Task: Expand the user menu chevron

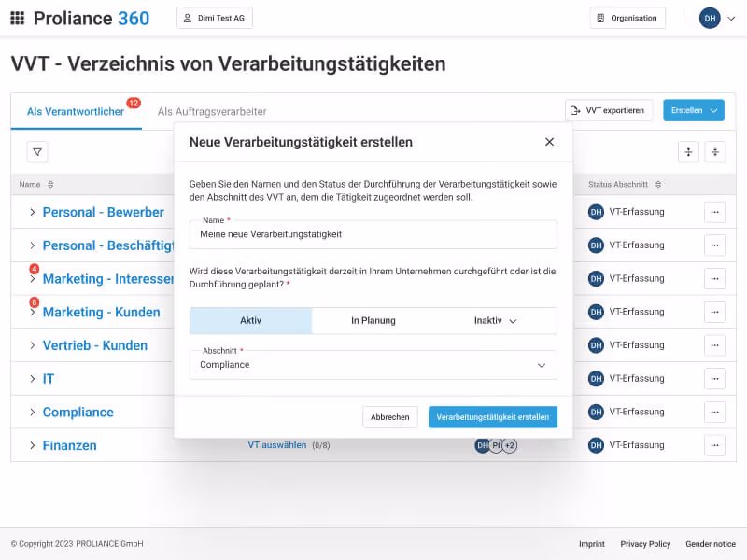Action: pos(731,19)
